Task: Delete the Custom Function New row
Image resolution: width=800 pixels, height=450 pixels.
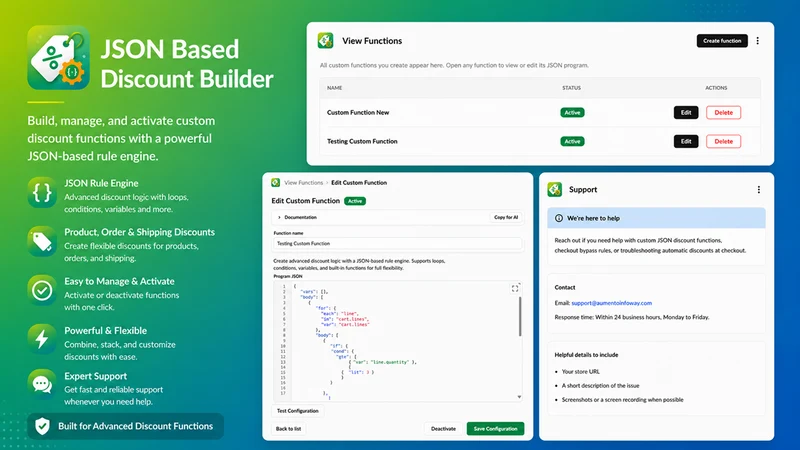Action: 723,112
